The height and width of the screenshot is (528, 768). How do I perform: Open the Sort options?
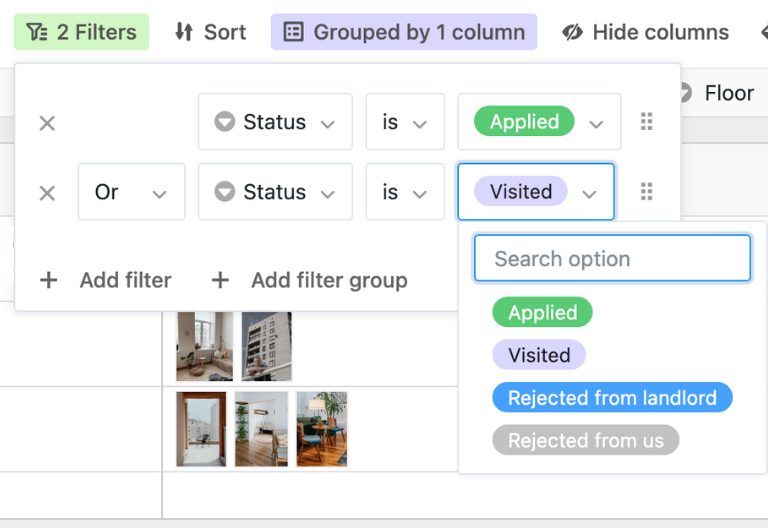pyautogui.click(x=211, y=32)
